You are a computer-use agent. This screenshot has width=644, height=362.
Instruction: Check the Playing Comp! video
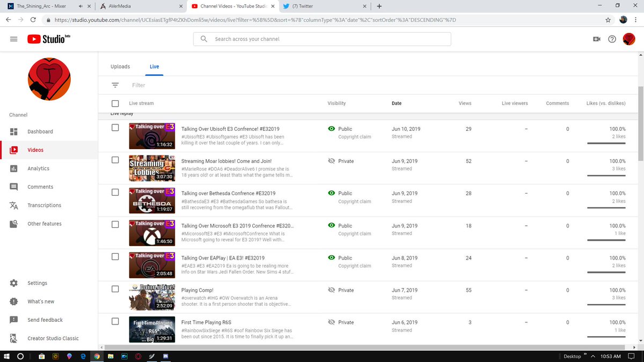tap(115, 289)
